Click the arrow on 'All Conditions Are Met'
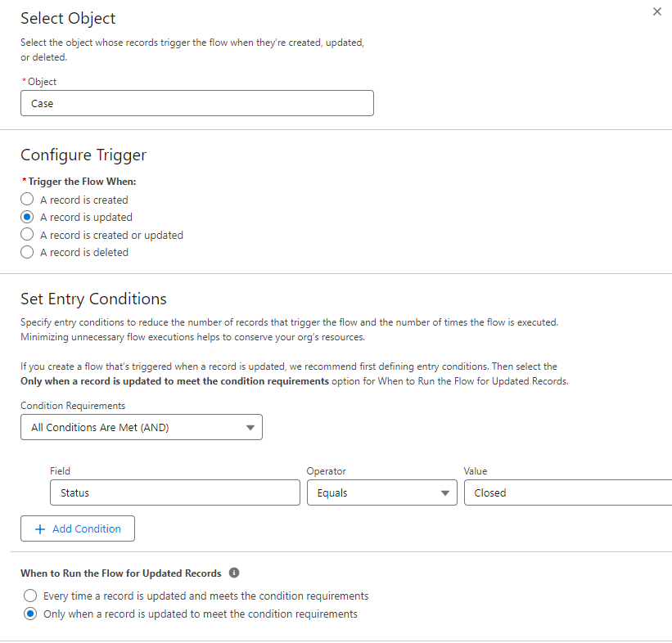The height and width of the screenshot is (643, 672). [x=250, y=428]
